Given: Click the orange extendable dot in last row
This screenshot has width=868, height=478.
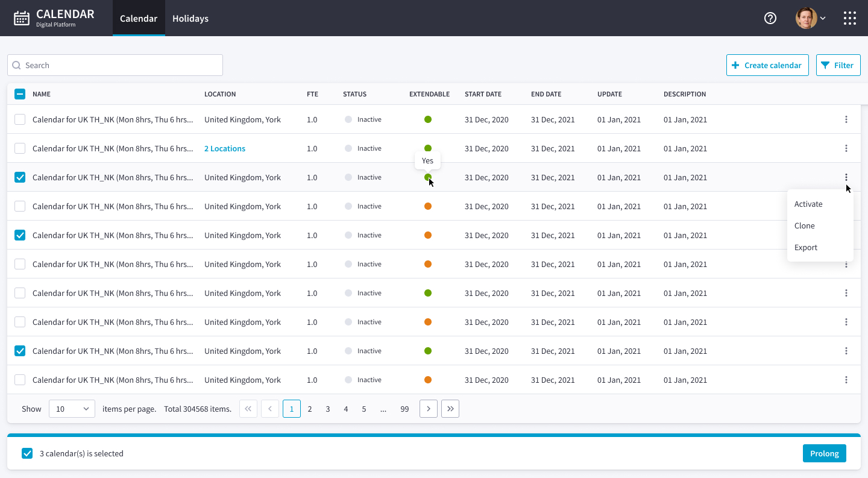Looking at the screenshot, I should pyautogui.click(x=428, y=380).
